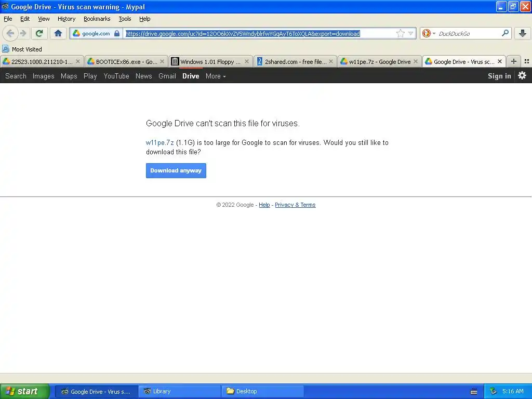Expand the More dropdown in Google bar
The image size is (532, 399).
216,76
